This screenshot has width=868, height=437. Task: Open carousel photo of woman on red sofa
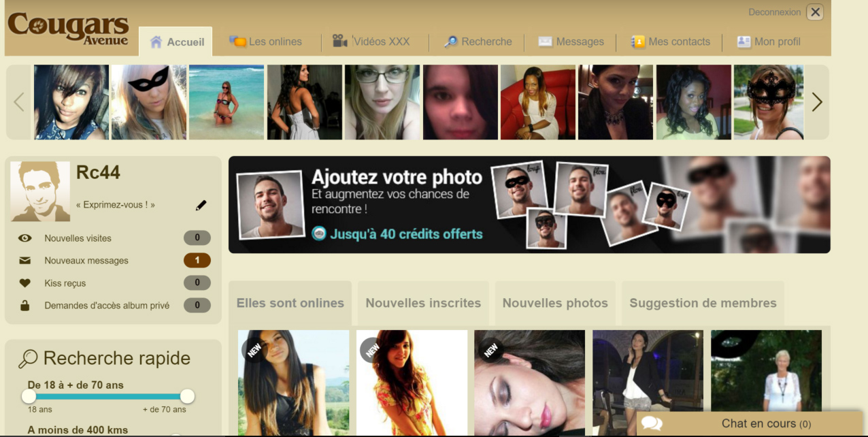538,102
